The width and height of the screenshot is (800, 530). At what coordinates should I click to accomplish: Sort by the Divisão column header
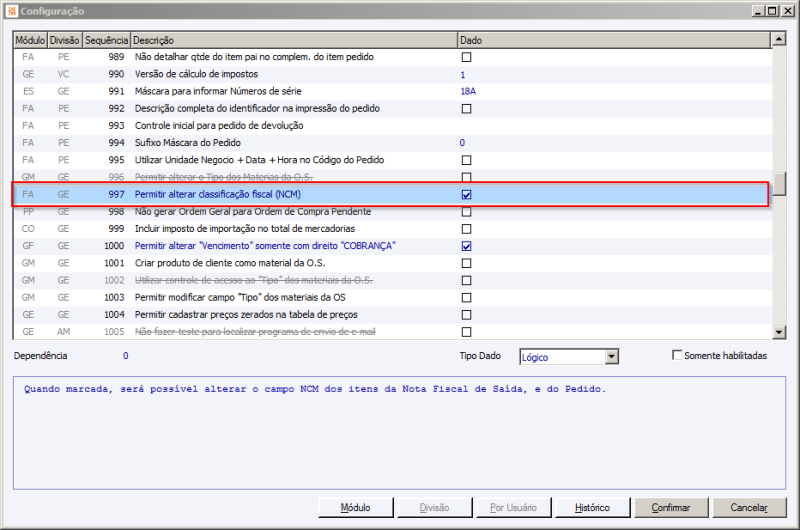click(x=64, y=40)
